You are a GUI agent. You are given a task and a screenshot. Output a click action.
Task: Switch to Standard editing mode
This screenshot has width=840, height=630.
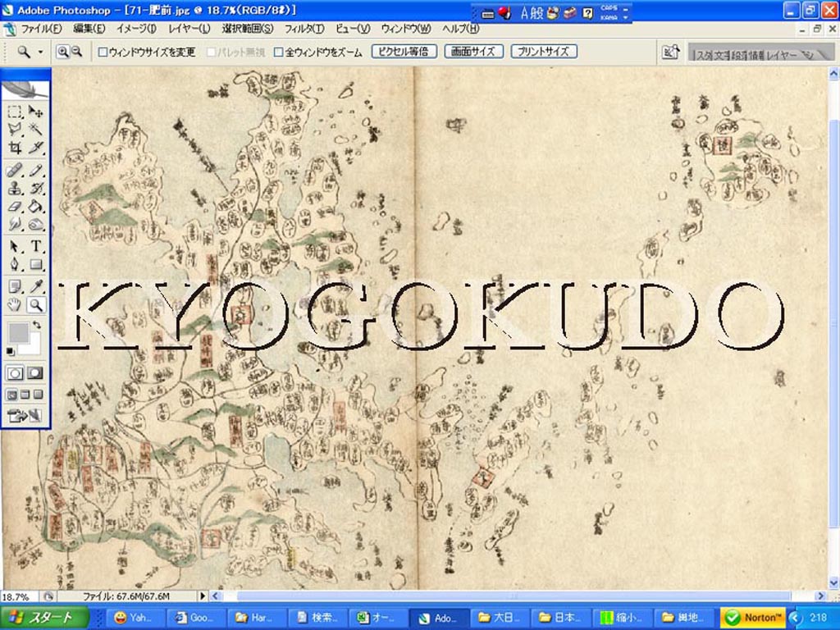pos(15,373)
